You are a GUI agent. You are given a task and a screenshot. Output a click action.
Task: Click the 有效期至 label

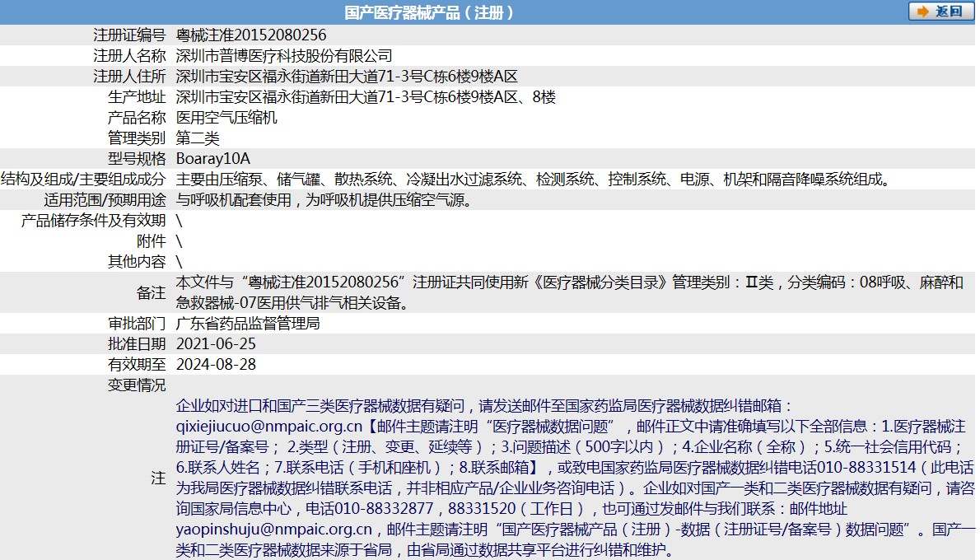(x=137, y=365)
